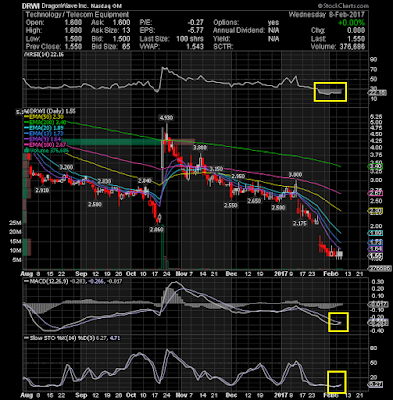Screen dimensions: 393x400
Task: Click the 80 Stochastic axis label
Action: (x=374, y=348)
